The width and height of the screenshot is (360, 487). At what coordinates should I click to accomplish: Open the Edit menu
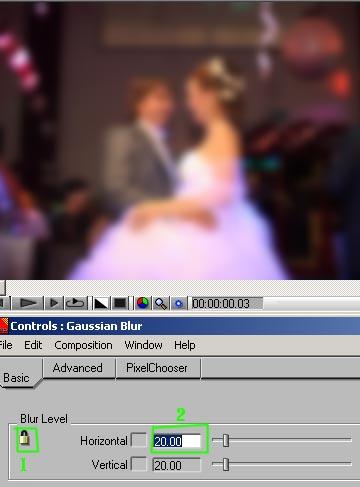[x=33, y=345]
